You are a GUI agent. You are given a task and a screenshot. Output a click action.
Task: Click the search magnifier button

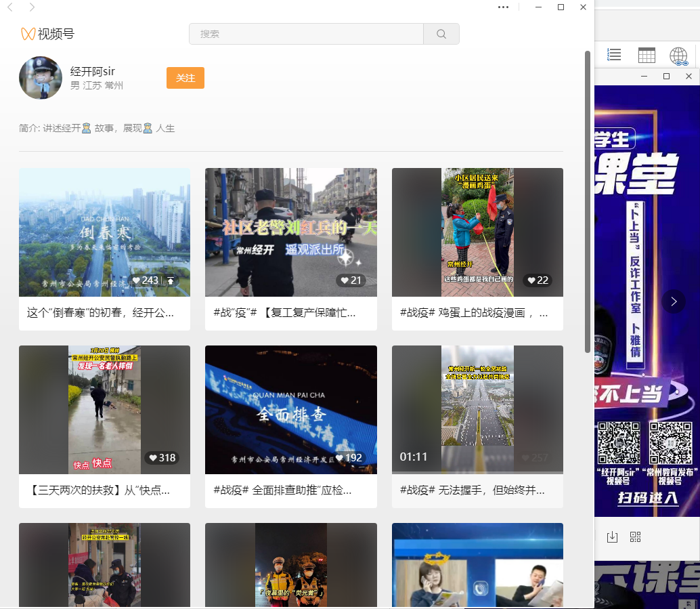coord(441,34)
